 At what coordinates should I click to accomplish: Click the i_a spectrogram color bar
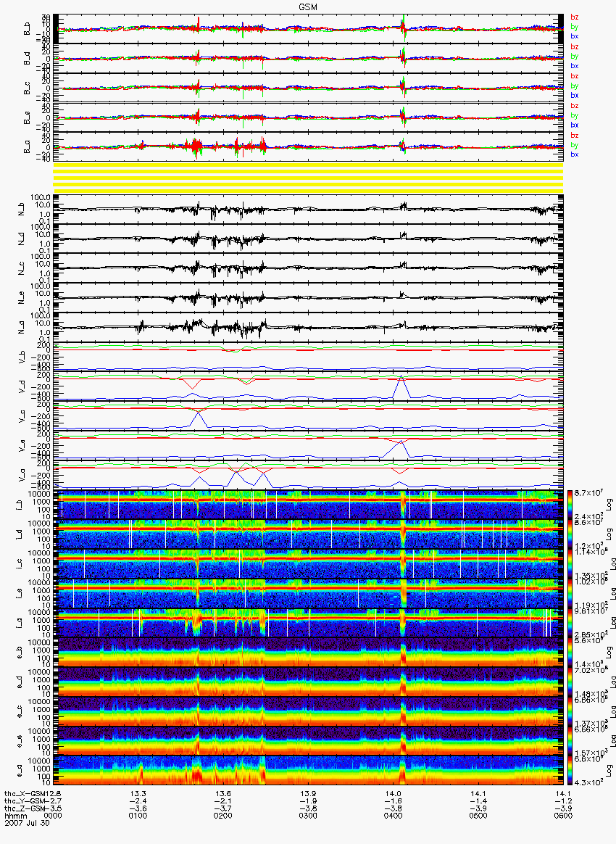coord(570,623)
